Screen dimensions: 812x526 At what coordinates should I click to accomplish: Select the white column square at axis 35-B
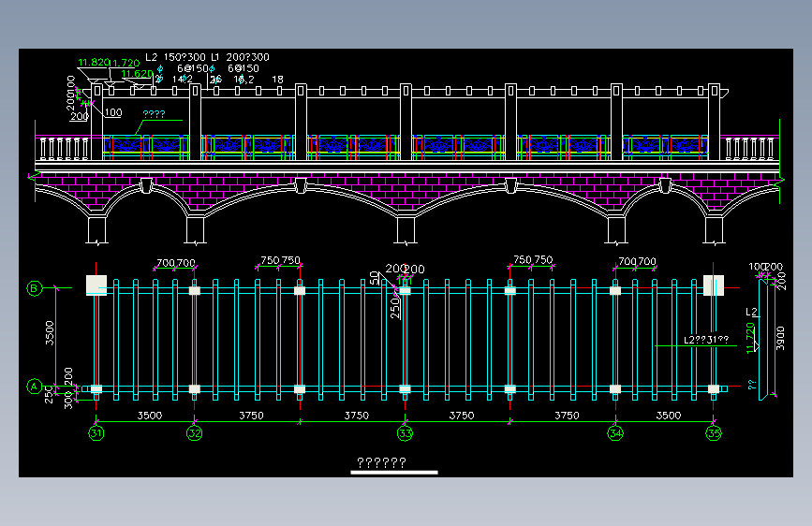714,285
